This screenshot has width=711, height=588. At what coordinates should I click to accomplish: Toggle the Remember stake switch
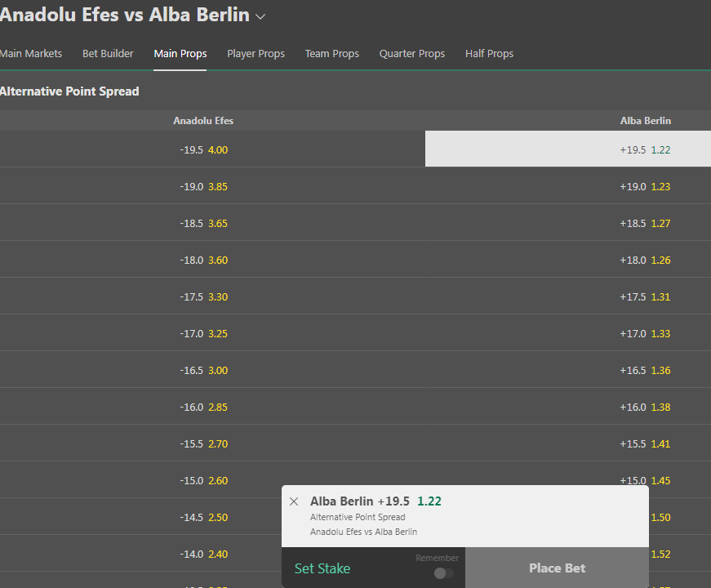[443, 573]
